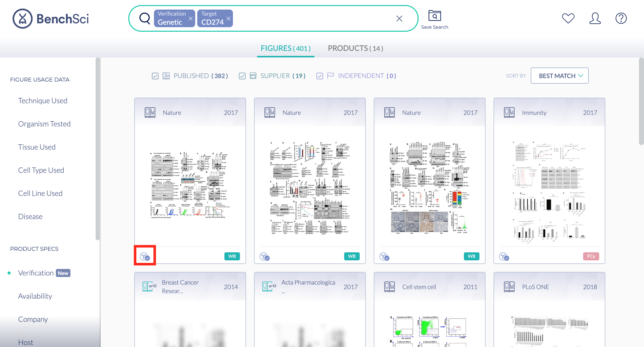The height and width of the screenshot is (347, 644).
Task: Click verification badge on second Nature card
Action: coord(265,256)
